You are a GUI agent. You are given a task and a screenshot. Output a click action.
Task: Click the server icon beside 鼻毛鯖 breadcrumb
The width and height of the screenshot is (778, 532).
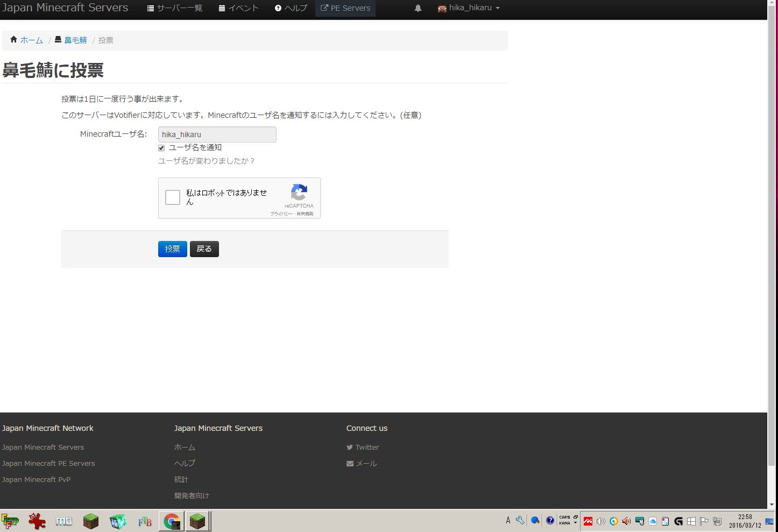[58, 40]
